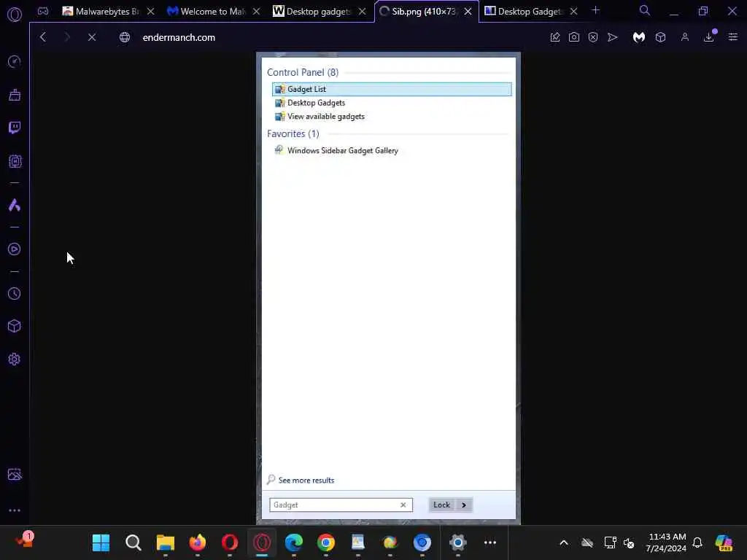Open a new browser tab
Image resolution: width=747 pixels, height=560 pixels.
tap(595, 10)
